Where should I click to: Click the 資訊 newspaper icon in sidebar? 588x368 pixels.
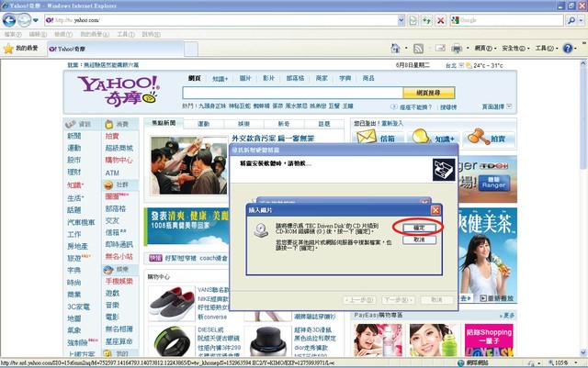(71, 124)
